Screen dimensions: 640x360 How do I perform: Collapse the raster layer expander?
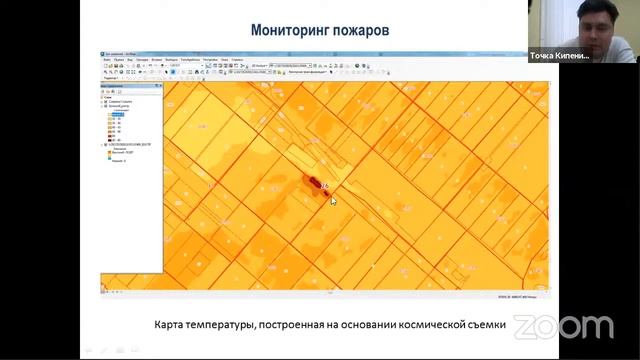[102, 144]
